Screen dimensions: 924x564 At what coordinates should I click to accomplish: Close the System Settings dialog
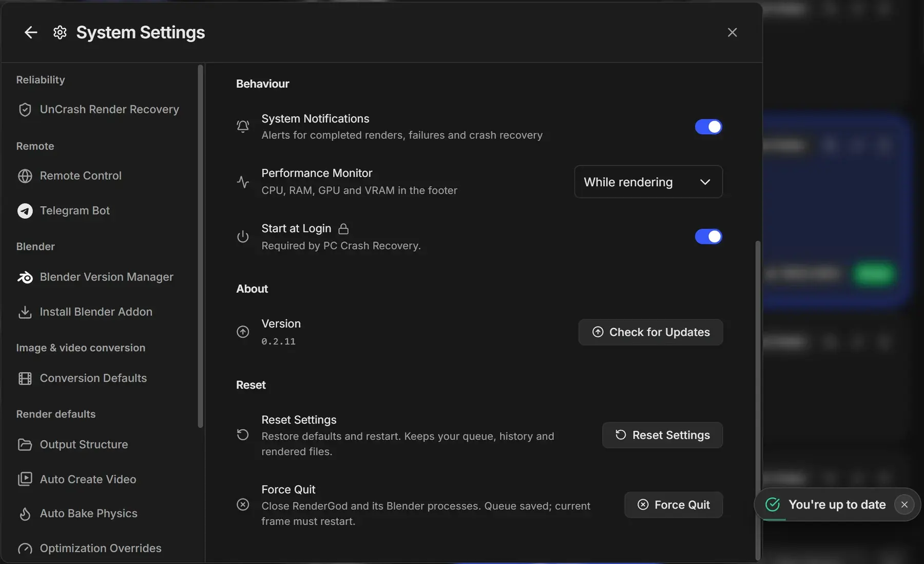tap(732, 32)
